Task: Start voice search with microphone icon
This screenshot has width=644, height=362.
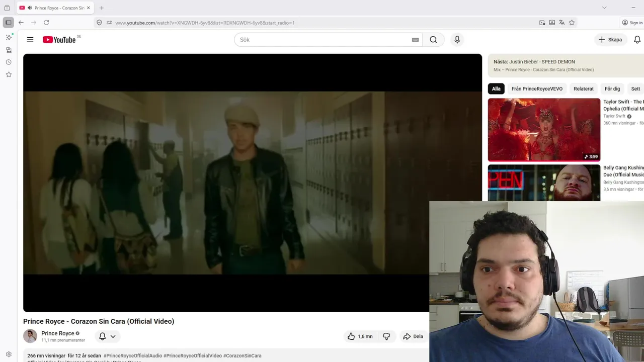Action: (x=457, y=40)
